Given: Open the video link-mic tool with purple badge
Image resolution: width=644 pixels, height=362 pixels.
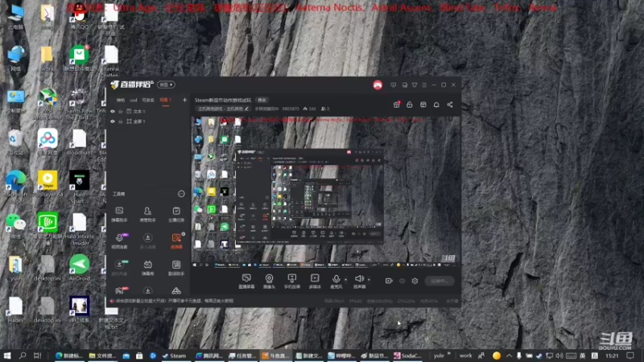Looking at the screenshot, I should click(x=119, y=241).
